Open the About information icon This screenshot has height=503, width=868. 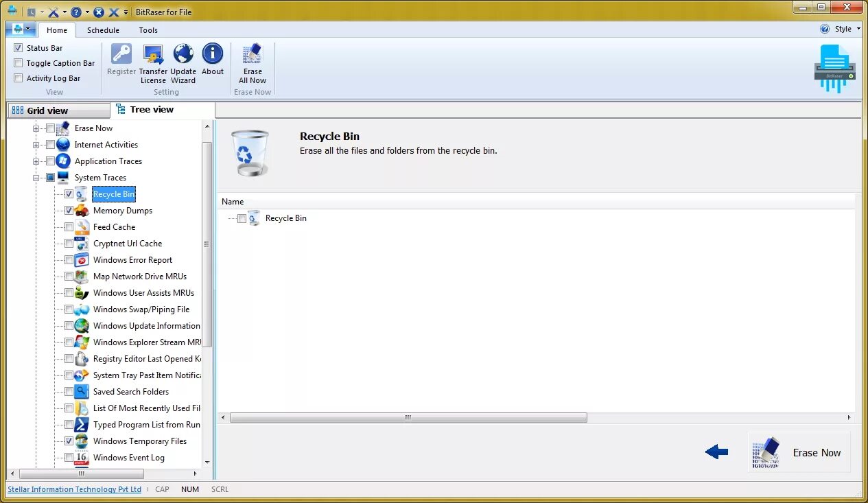click(213, 54)
